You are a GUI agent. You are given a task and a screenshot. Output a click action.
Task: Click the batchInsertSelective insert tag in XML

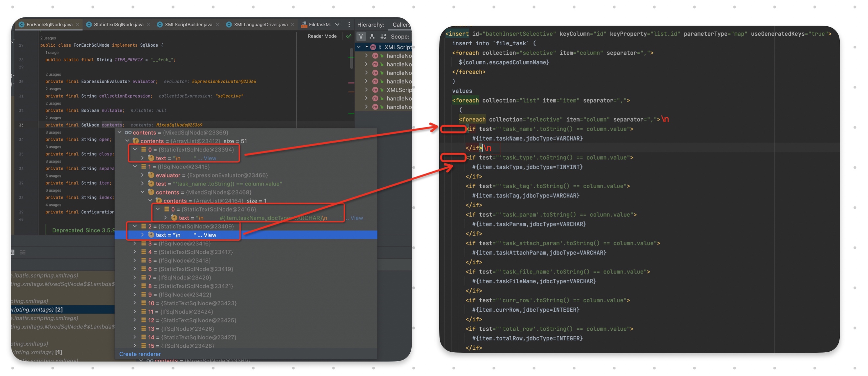457,34
